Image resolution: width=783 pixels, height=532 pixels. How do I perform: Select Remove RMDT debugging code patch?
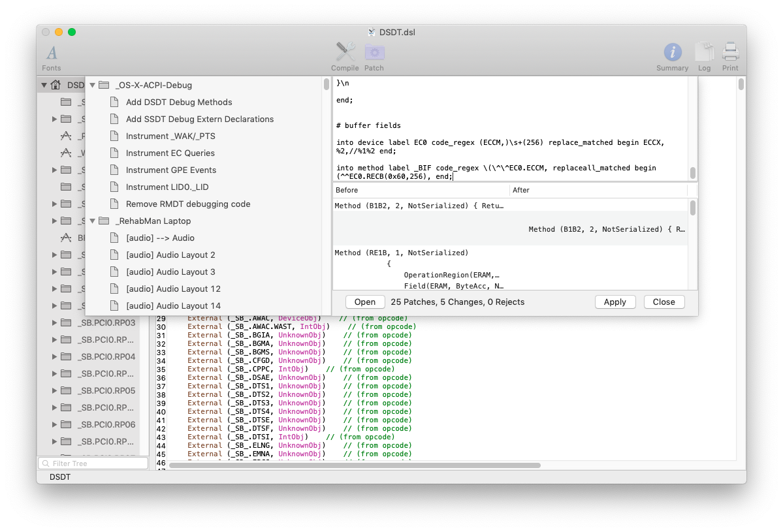tap(188, 204)
